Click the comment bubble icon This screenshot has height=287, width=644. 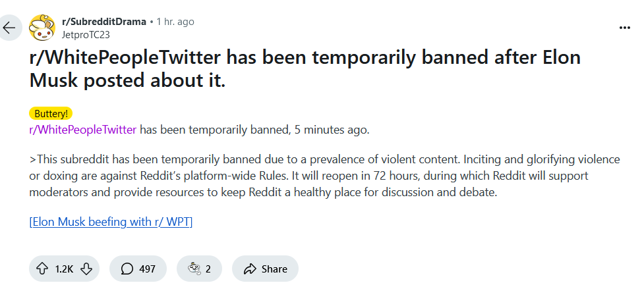127,269
